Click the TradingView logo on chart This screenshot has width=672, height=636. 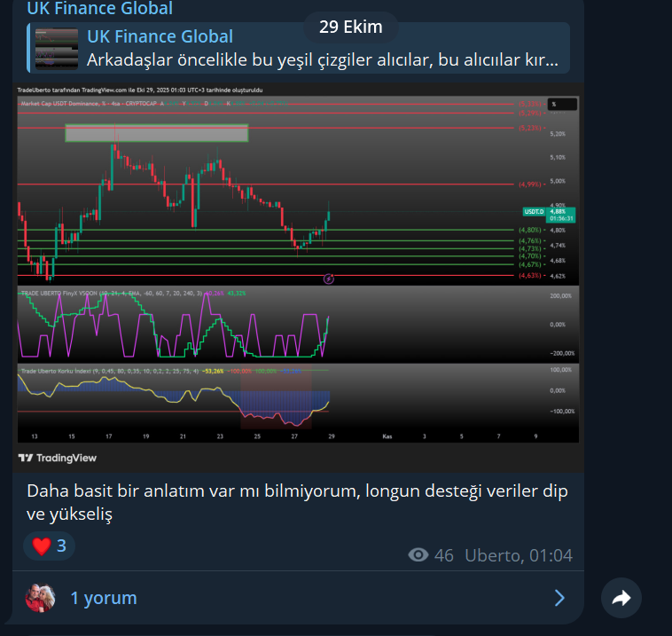coord(58,458)
